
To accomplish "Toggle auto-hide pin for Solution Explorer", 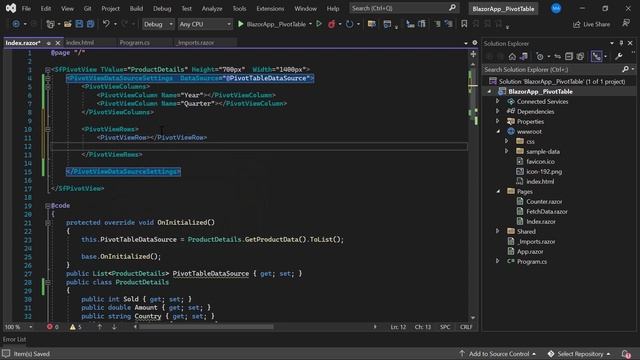I will click(621, 43).
